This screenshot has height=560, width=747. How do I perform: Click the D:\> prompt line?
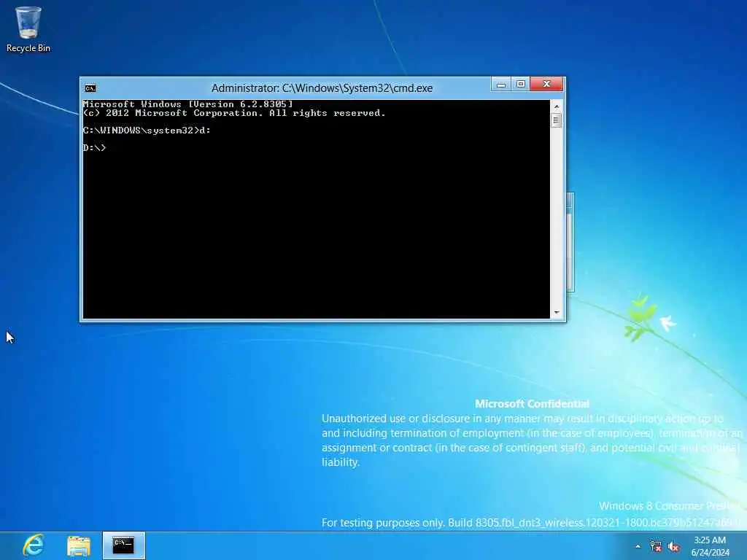94,147
